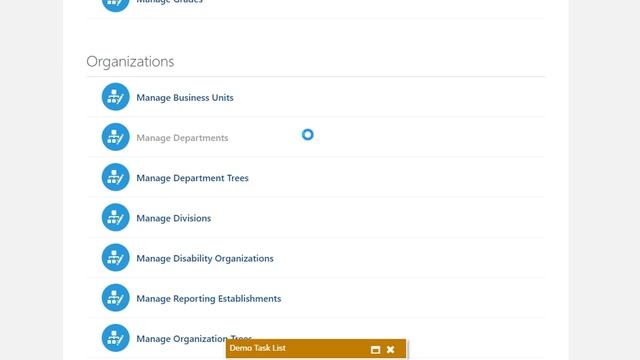Open the Manage Business Units link
The height and width of the screenshot is (360, 640).
point(185,98)
